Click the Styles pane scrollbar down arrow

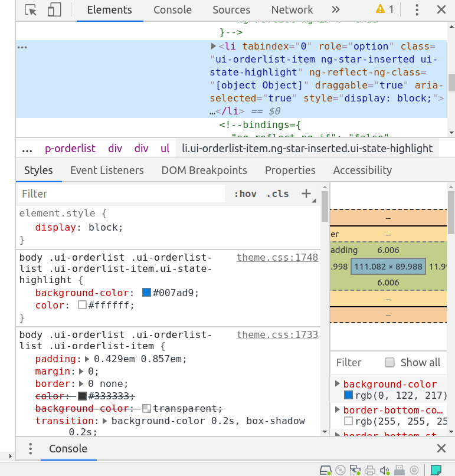click(325, 432)
